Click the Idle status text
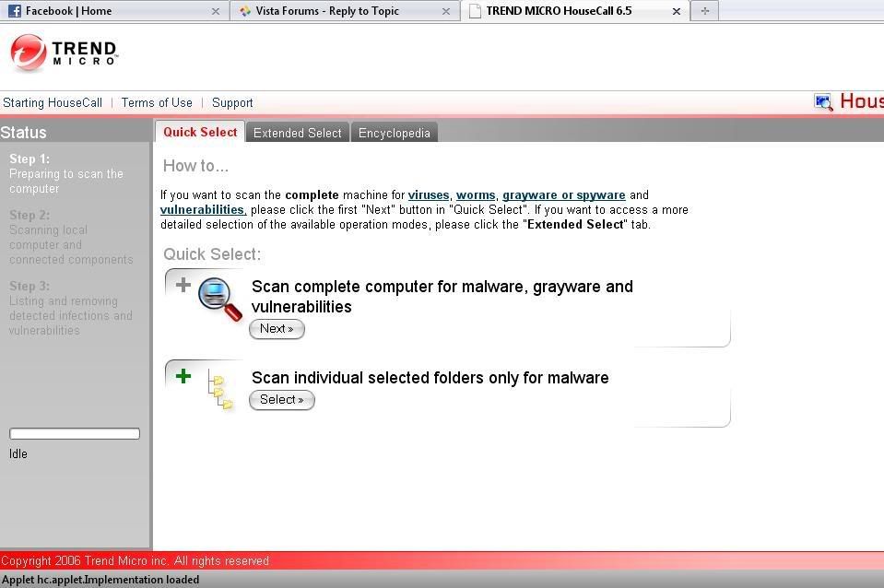Viewport: 884px width, 588px height. coord(18,453)
